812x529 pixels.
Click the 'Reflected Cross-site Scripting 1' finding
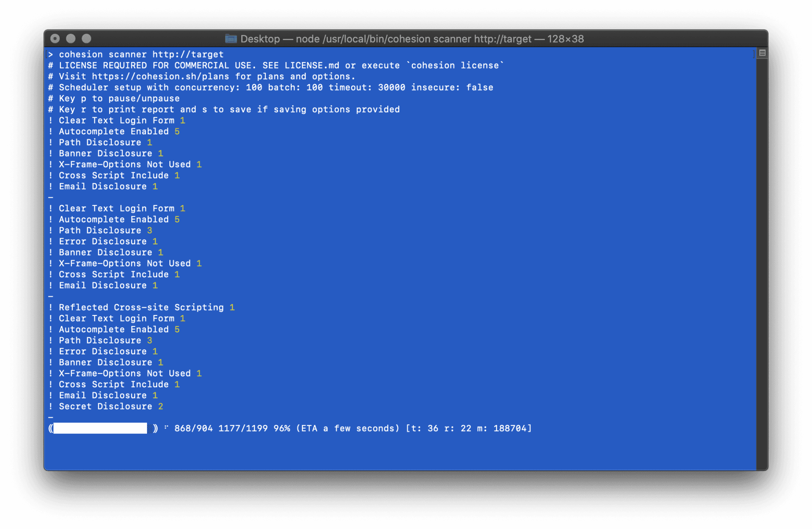click(x=141, y=307)
